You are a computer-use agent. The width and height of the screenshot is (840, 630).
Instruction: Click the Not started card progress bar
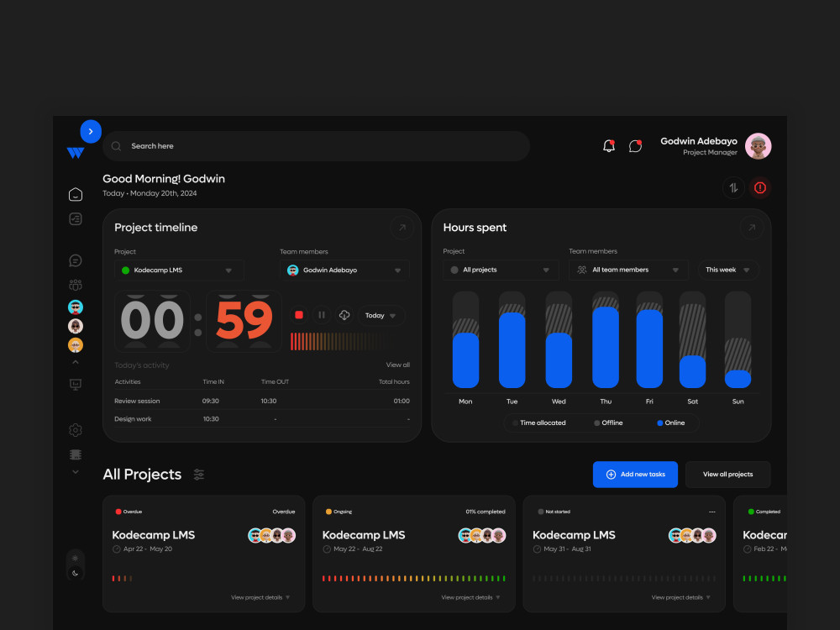pyautogui.click(x=624, y=579)
